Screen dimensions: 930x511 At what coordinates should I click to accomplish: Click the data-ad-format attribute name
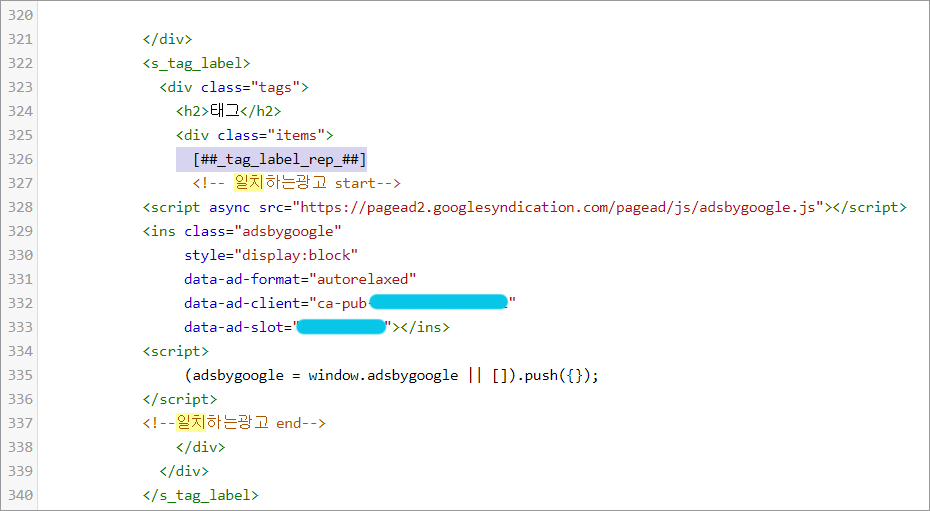[x=242, y=279]
